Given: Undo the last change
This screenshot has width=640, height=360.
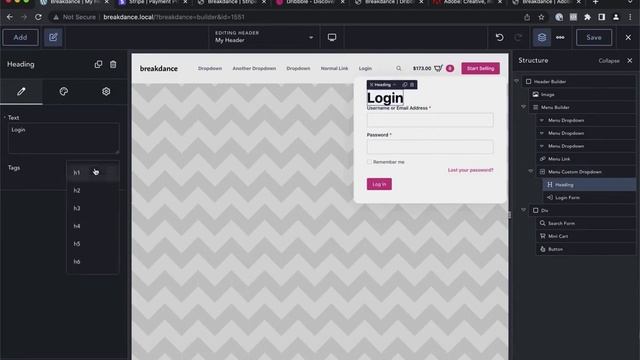Looking at the screenshot, I should 500,38.
